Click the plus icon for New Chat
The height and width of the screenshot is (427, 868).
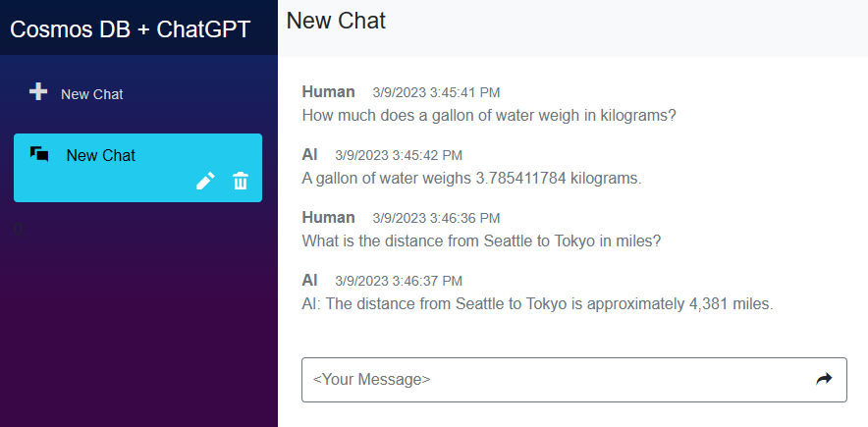[x=38, y=91]
